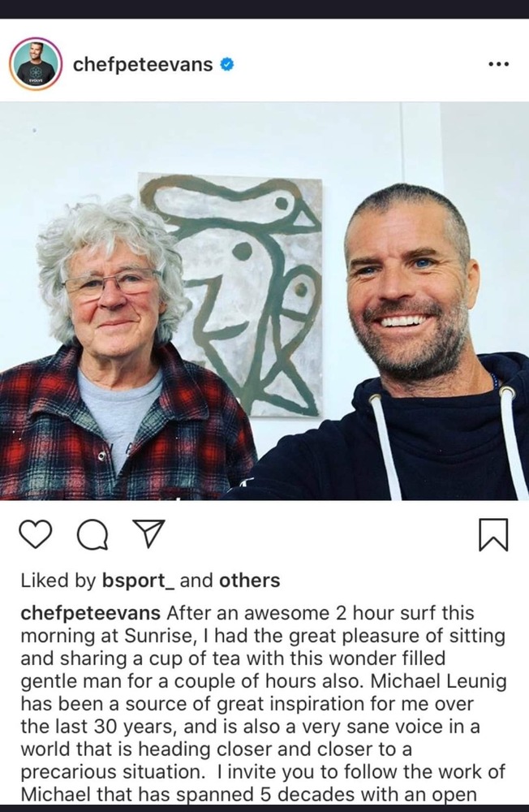Open comments via the speech bubble icon
Viewport: 529px width, 812px height.
pos(92,534)
